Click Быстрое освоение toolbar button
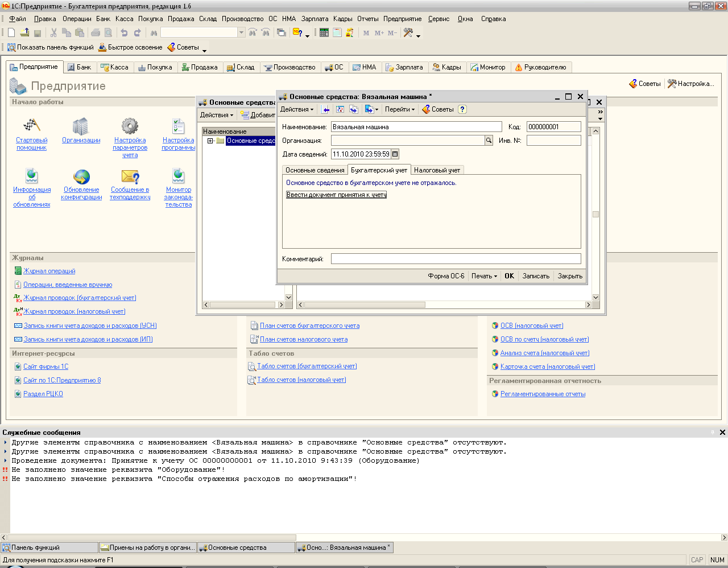This screenshot has height=568, width=728. (130, 47)
